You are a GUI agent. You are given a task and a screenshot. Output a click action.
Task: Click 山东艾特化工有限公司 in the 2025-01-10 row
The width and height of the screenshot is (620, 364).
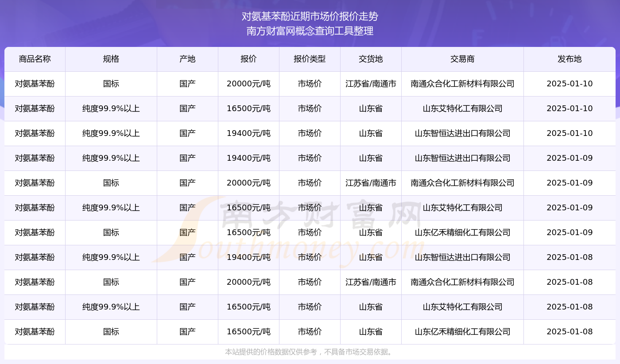point(462,108)
